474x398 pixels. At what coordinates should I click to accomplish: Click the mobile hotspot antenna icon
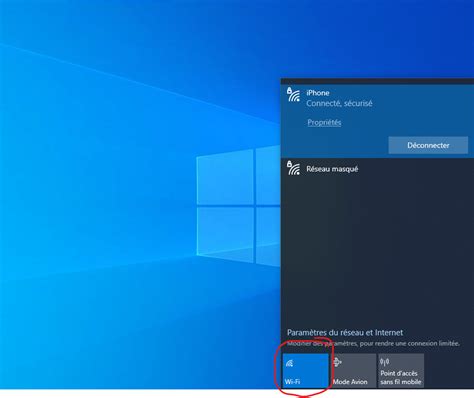[x=384, y=362]
